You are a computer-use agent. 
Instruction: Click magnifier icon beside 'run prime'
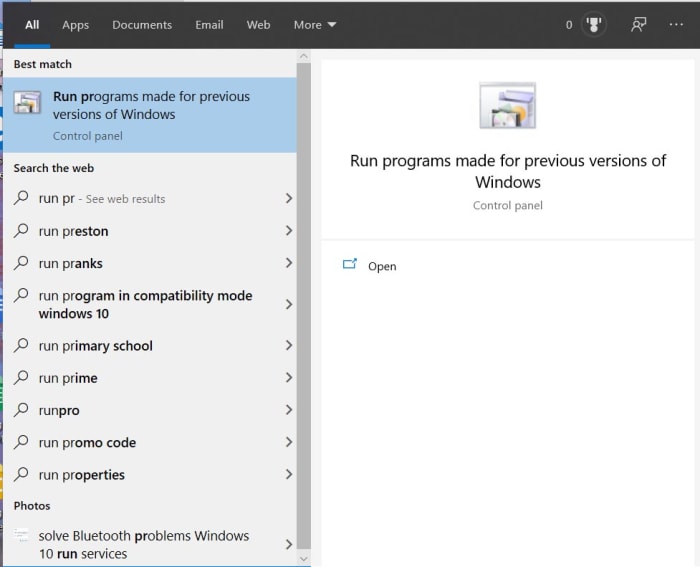click(21, 377)
